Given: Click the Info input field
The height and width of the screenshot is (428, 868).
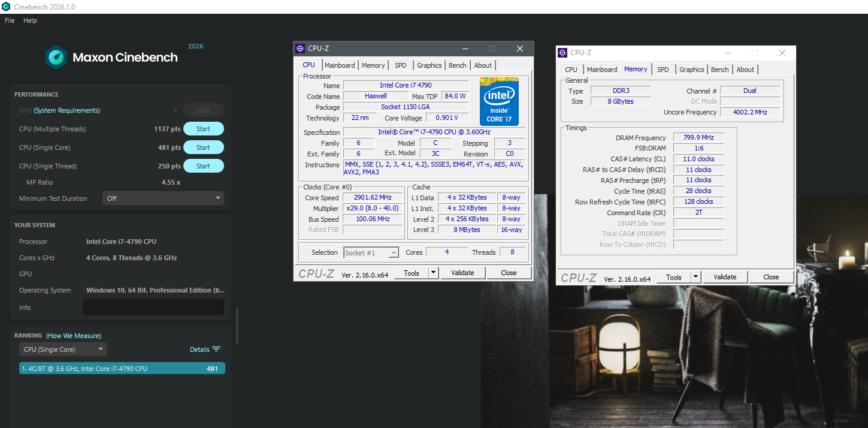Looking at the screenshot, I should (153, 308).
